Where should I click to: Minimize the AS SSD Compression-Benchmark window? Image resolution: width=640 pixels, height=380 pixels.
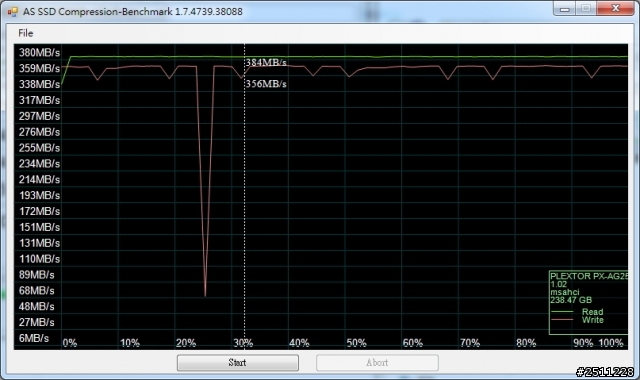pos(564,9)
